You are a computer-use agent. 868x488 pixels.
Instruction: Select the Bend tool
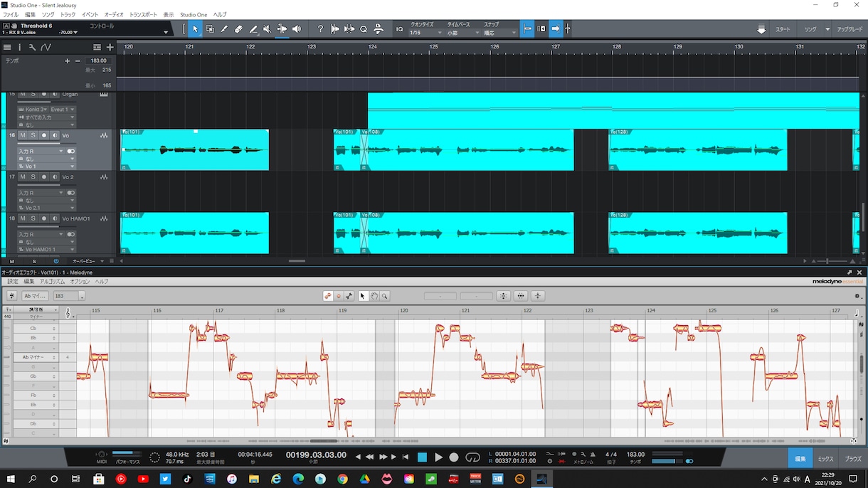pos(282,29)
